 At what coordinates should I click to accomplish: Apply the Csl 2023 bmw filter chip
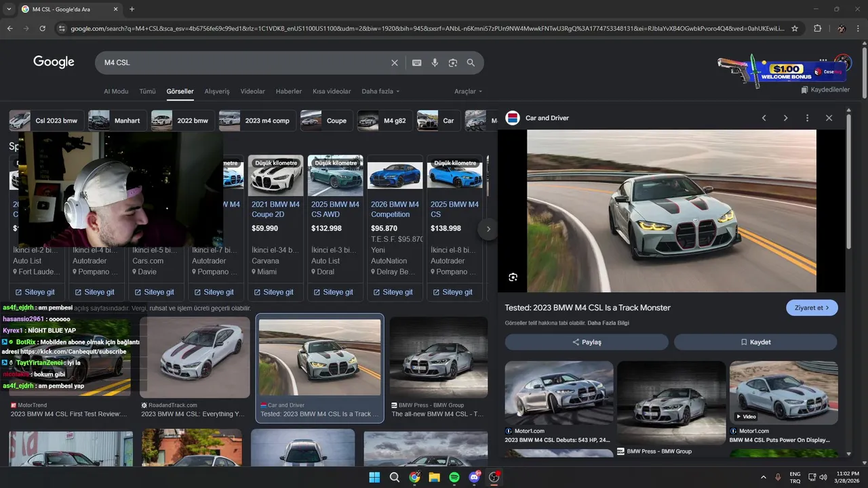47,121
